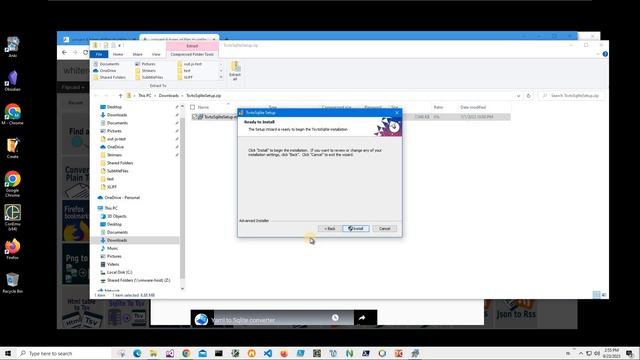Choose Shared Folders in the Extract To ribbon gallery
Viewport: 640px width, 360px height.
[x=109, y=77]
